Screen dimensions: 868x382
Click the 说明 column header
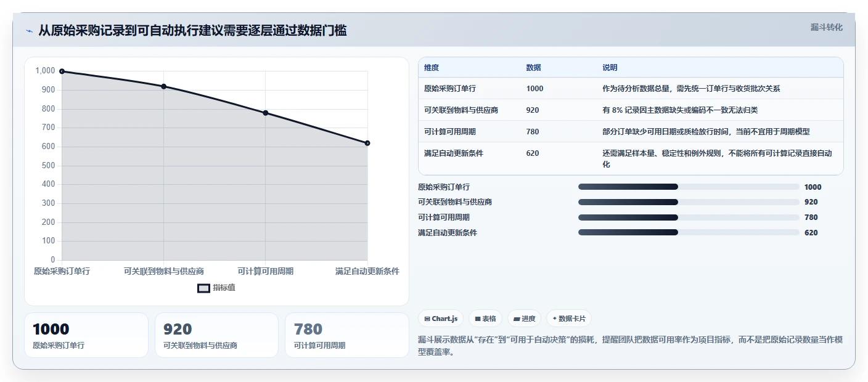tap(610, 68)
